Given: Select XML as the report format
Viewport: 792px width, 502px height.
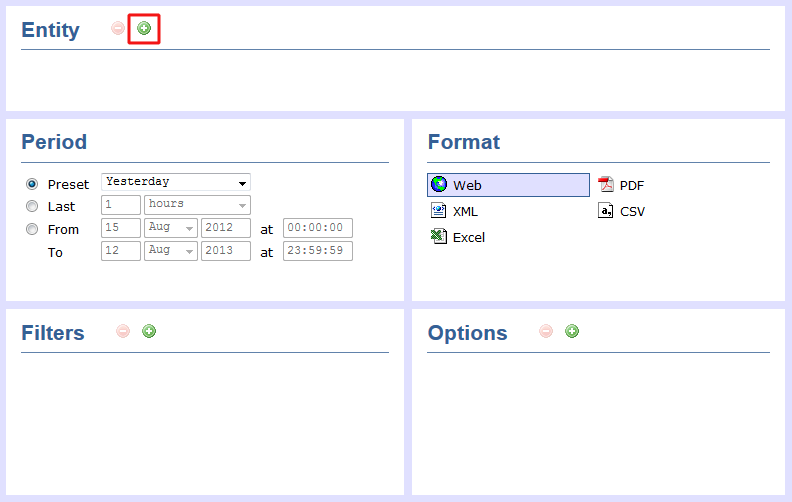Looking at the screenshot, I should point(465,211).
